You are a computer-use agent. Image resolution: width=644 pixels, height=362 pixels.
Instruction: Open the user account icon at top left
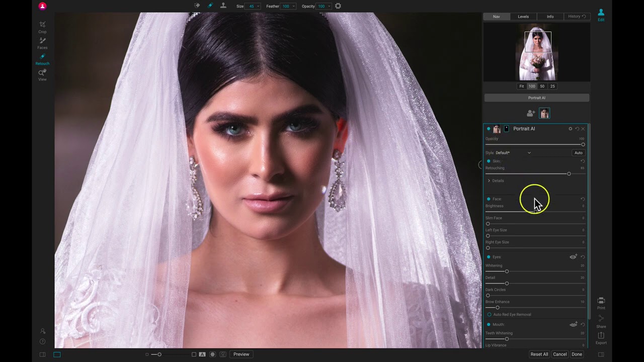[x=42, y=6]
